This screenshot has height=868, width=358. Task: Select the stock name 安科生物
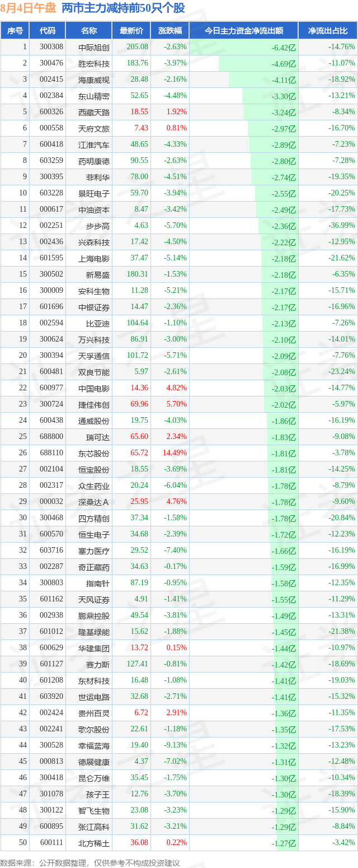pos(94,291)
